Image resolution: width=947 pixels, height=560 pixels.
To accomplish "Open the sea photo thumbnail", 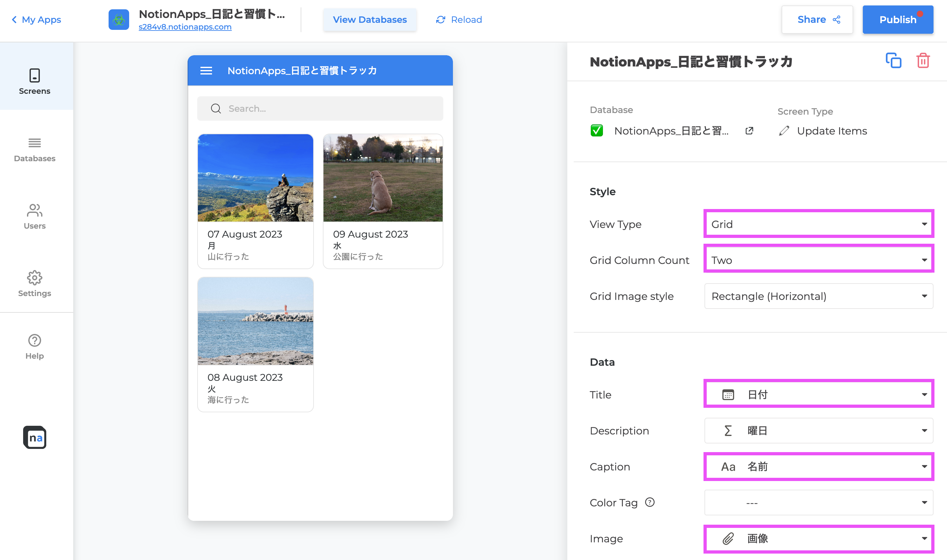I will tap(255, 321).
